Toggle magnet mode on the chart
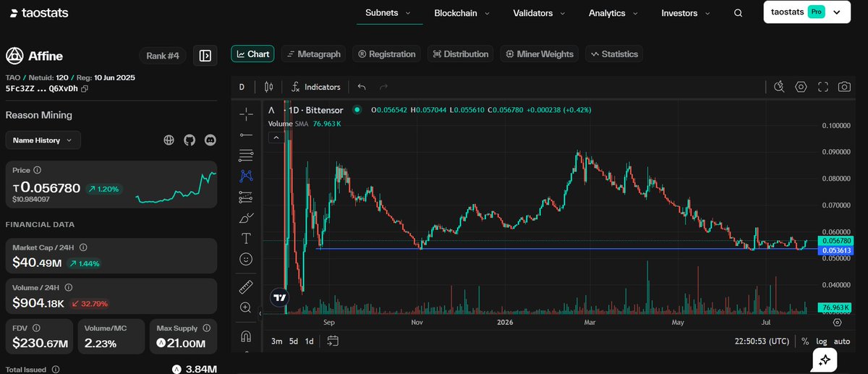The image size is (868, 374). [246, 336]
